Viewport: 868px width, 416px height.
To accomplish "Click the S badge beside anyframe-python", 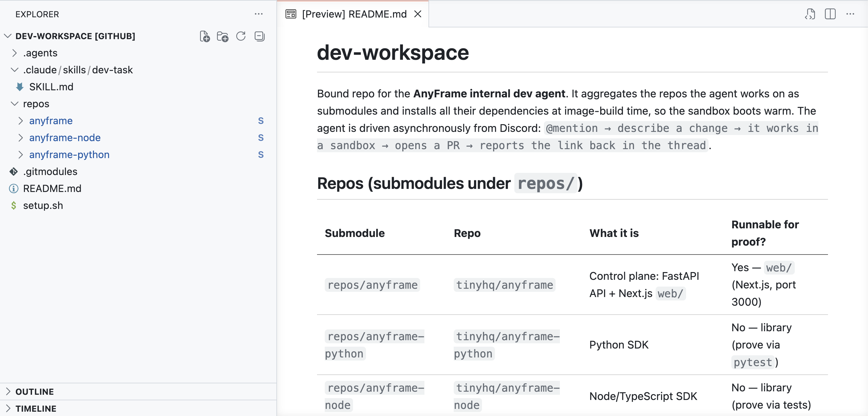I will point(260,154).
